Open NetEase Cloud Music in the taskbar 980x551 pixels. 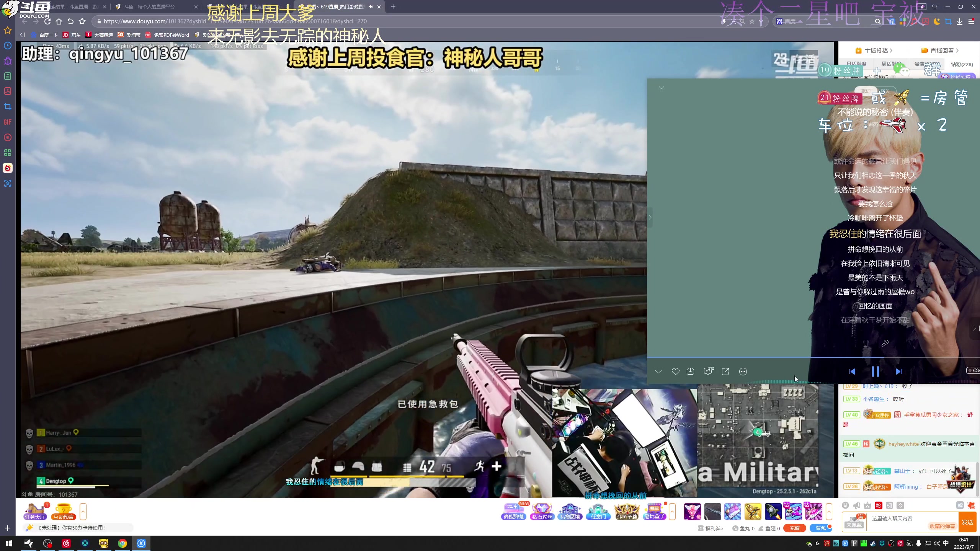(66, 543)
